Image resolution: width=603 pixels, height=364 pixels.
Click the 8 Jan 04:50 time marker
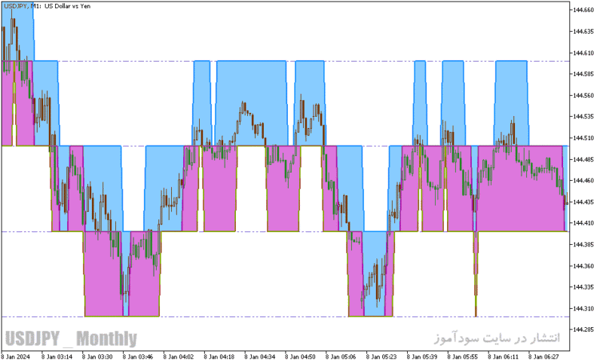pyautogui.click(x=300, y=356)
